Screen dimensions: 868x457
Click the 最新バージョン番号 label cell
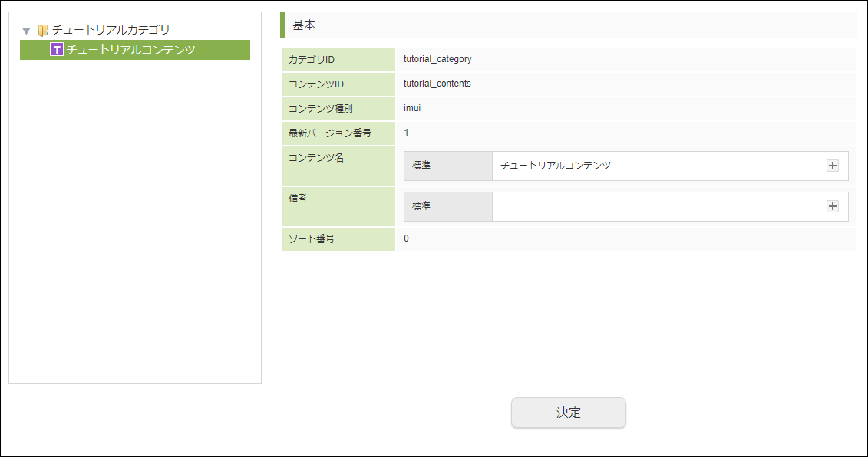pyautogui.click(x=338, y=133)
